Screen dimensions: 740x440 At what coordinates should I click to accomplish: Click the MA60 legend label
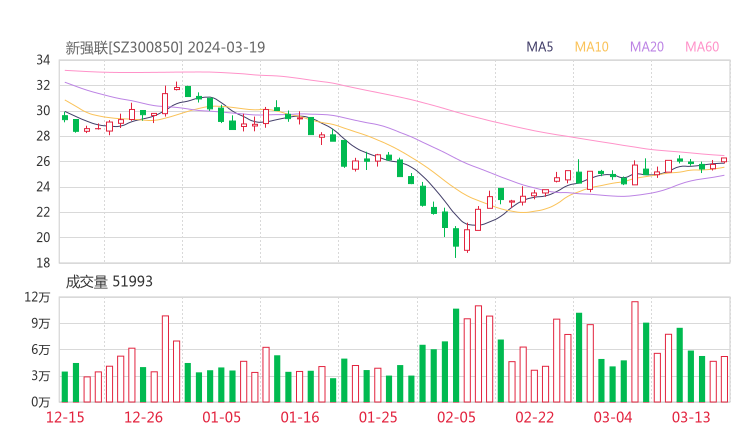pyautogui.click(x=702, y=47)
